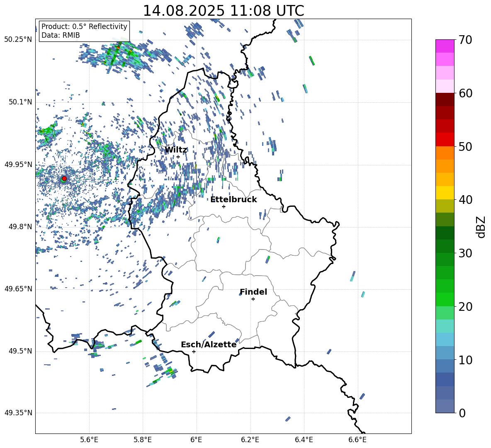The height and width of the screenshot is (448, 491).
Task: Click the 'Product: 0.5° Reflectivity' text
Action: 84,27
